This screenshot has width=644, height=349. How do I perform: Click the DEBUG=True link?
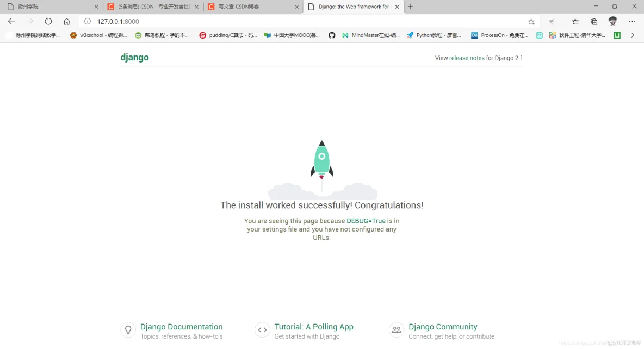(x=366, y=221)
